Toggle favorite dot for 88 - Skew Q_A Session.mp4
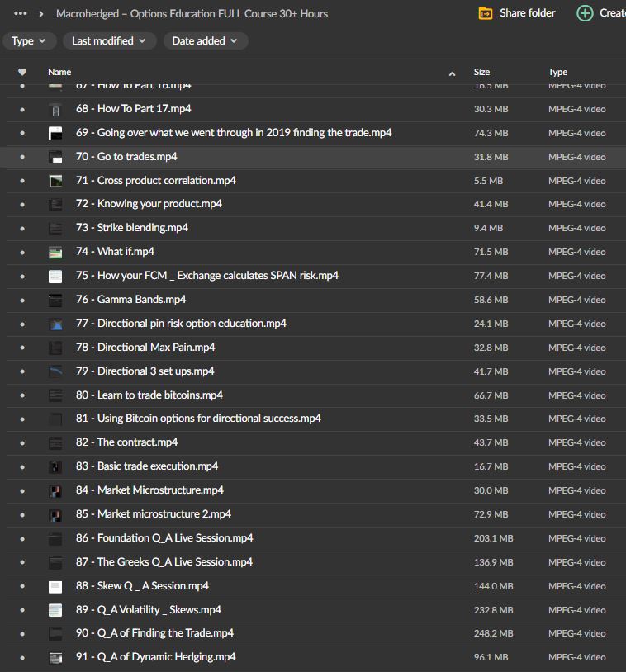Image resolution: width=626 pixels, height=672 pixels. 22,587
